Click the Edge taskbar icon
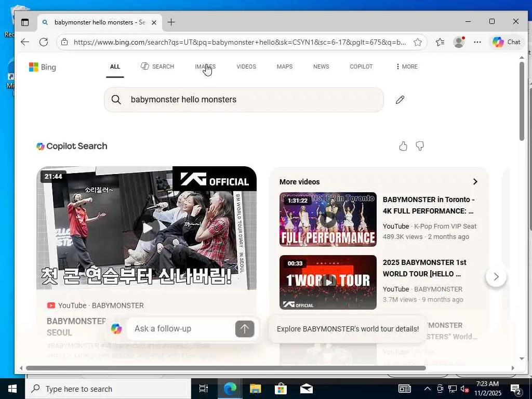 click(x=230, y=389)
